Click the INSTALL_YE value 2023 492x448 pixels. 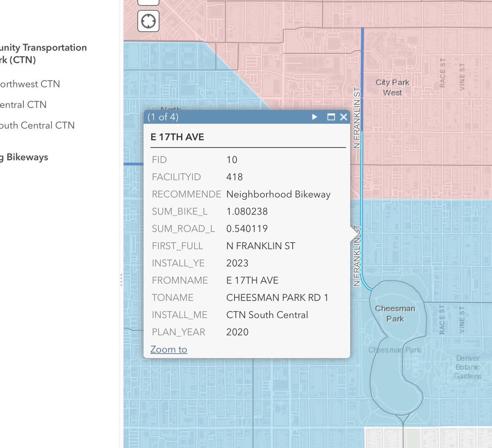click(x=237, y=263)
